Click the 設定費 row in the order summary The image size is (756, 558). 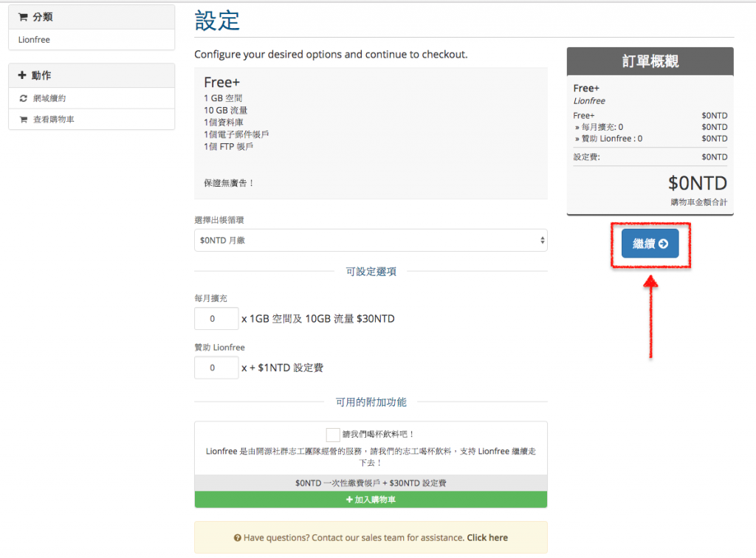(650, 157)
